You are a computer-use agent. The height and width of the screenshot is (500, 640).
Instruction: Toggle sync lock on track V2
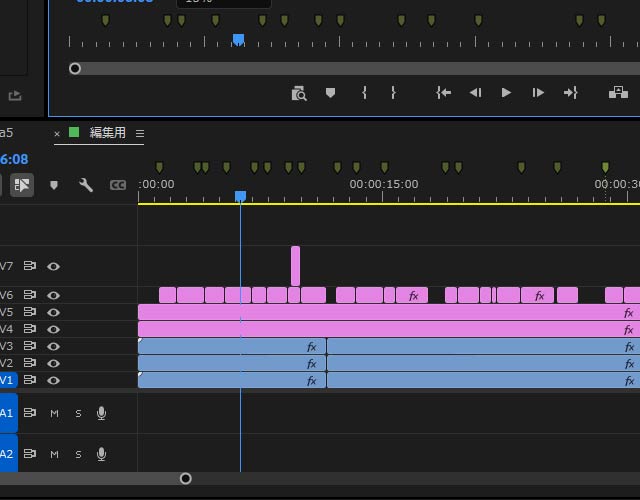pos(30,362)
